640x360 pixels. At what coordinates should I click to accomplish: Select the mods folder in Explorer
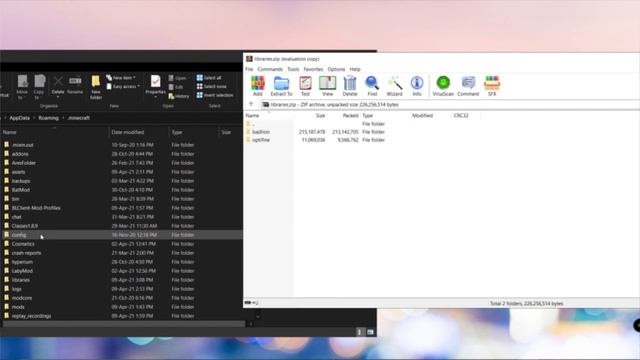[x=18, y=307]
